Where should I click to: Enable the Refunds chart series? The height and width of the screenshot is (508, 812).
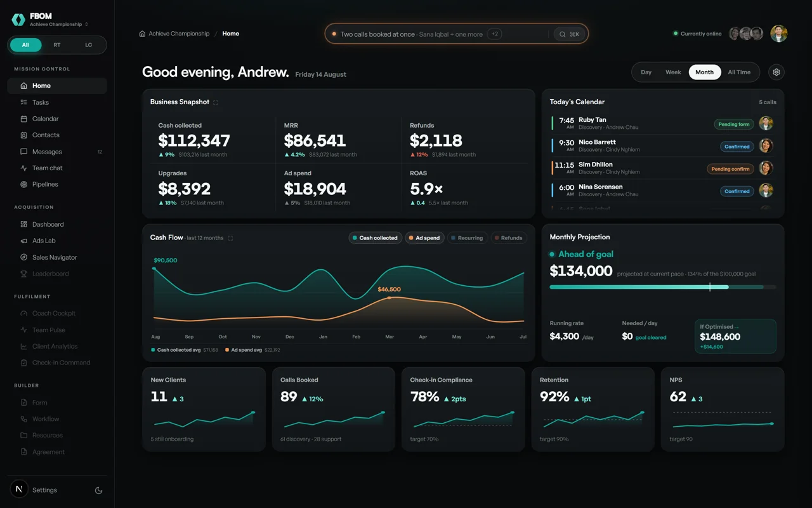(508, 238)
